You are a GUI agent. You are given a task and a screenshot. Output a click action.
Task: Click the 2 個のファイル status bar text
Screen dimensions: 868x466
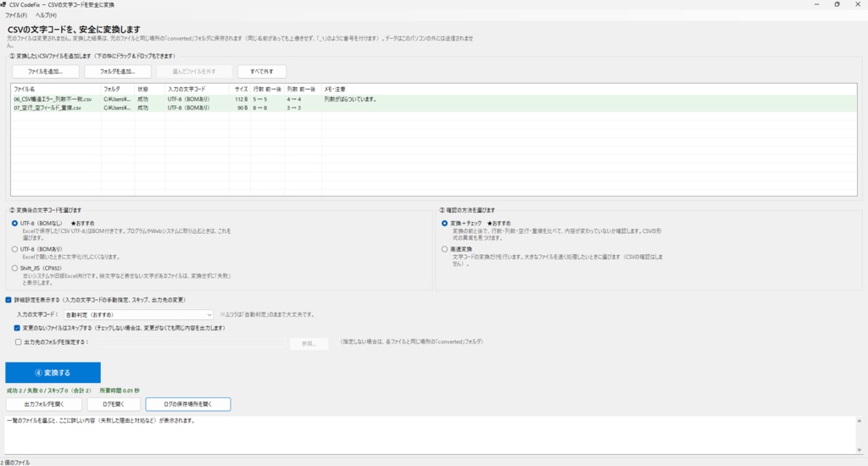15,462
